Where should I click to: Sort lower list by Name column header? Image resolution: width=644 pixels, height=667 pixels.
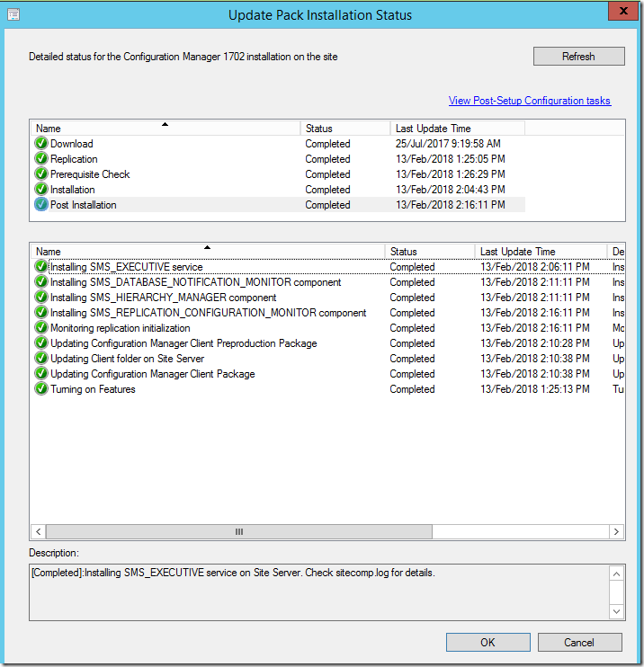(208, 252)
